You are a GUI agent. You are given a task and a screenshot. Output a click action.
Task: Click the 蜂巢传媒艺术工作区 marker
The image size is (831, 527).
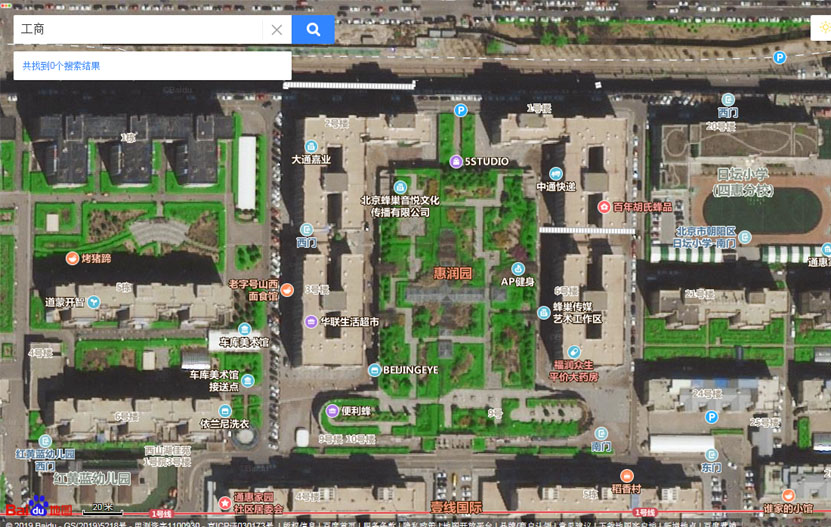coord(544,313)
